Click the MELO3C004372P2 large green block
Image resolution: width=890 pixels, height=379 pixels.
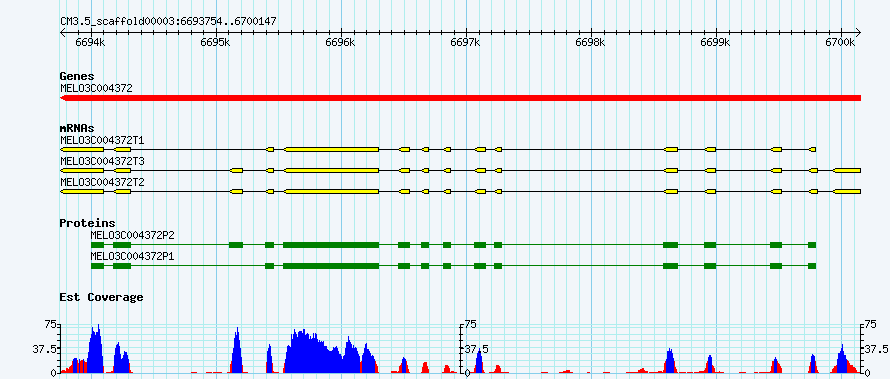click(331, 245)
